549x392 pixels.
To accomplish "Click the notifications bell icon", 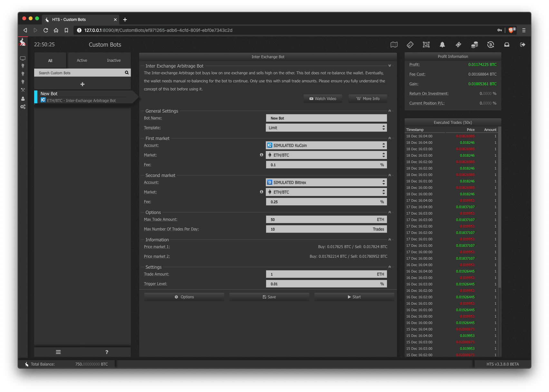I will pos(442,45).
